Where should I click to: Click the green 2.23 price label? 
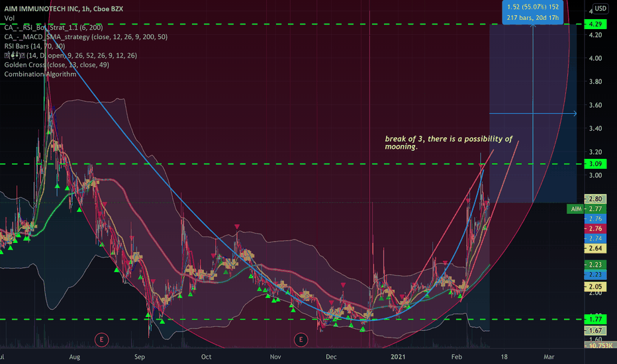pyautogui.click(x=595, y=265)
